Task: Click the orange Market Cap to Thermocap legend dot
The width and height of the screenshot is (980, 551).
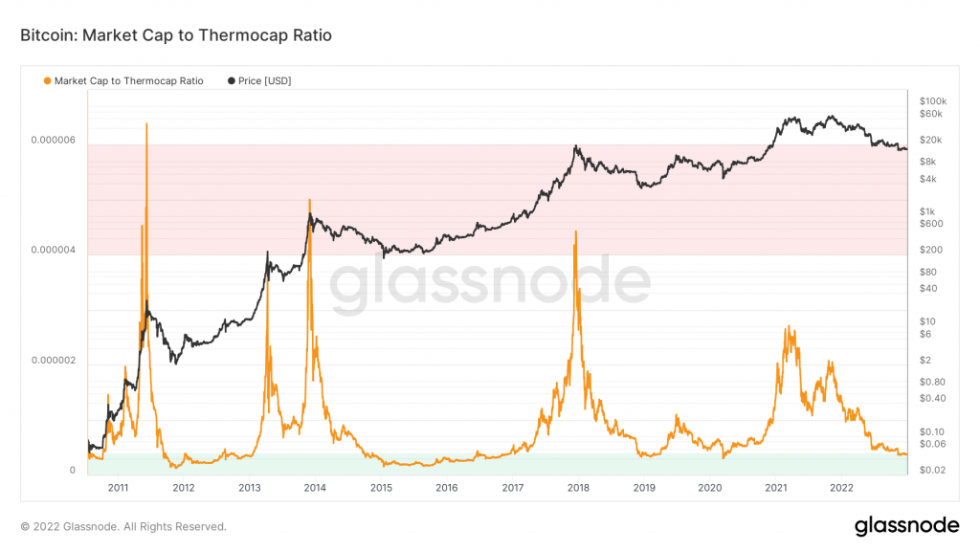Action: tap(47, 81)
